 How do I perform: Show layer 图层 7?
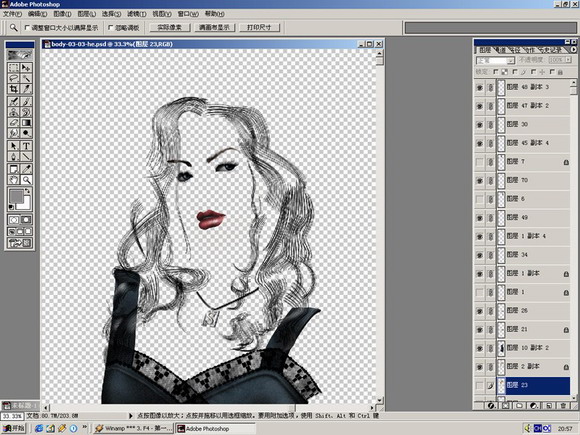479,162
